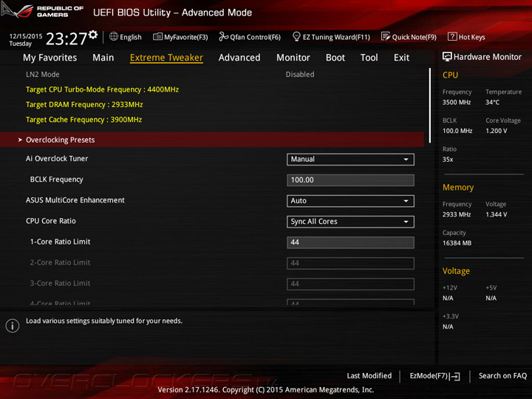Open the Quick Note notepad icon

[386, 36]
